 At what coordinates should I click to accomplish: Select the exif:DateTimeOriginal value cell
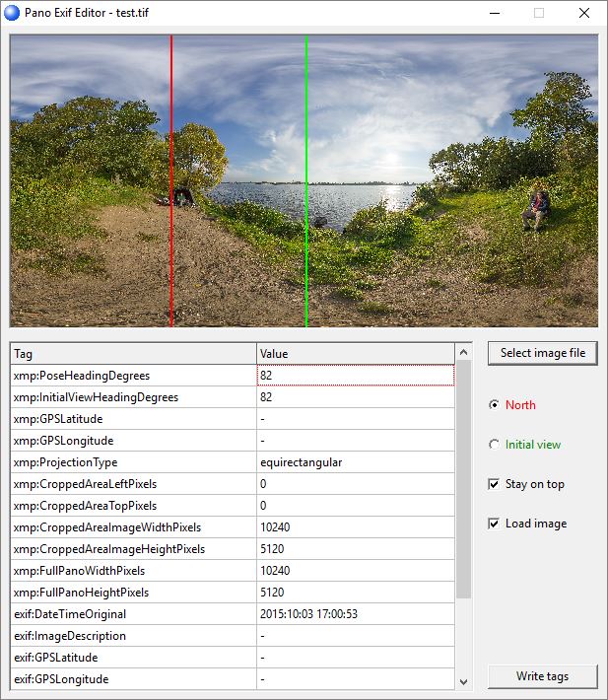[355, 614]
